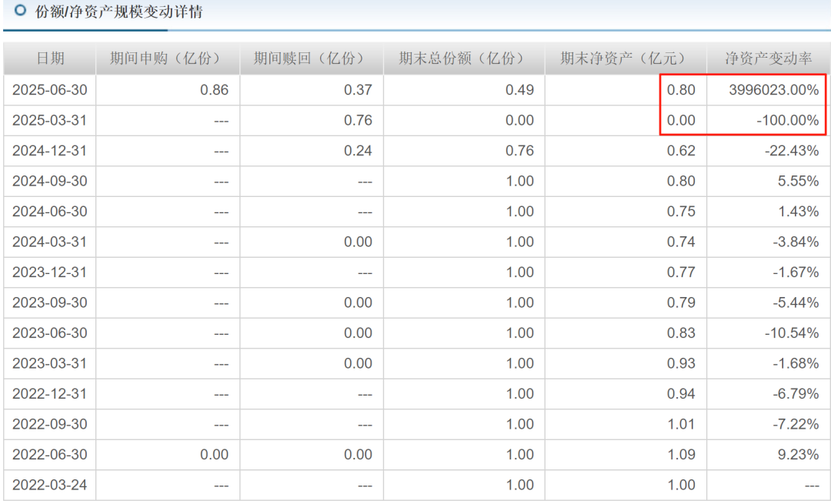Click the 期间赎回（亿份）column header
Screen dimensions: 831x504
tap(312, 58)
